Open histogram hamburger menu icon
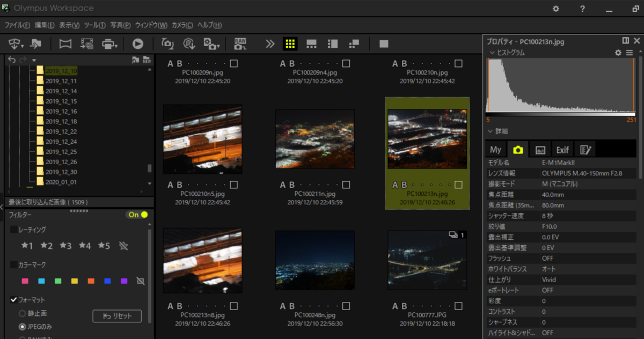The image size is (644, 339). (630, 53)
